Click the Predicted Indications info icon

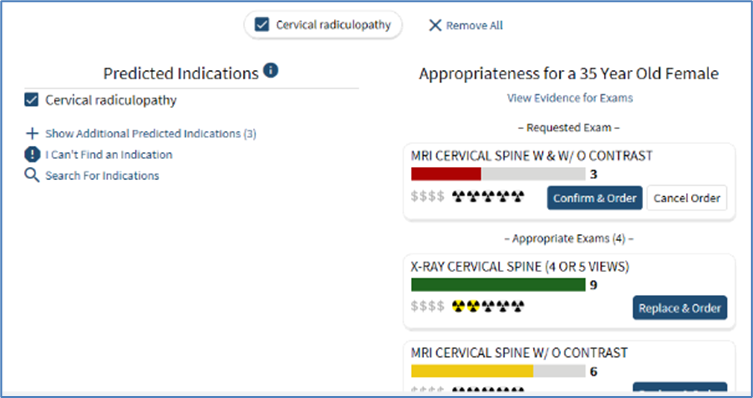pos(271,71)
